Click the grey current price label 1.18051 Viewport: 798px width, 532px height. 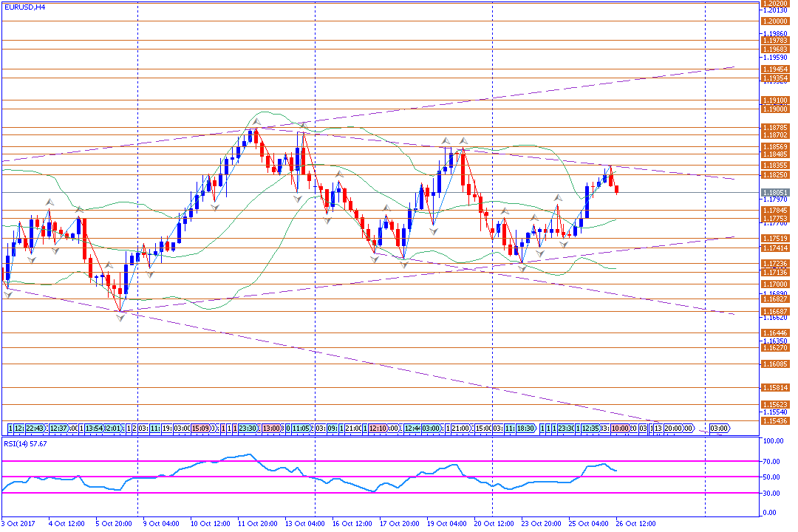pos(774,192)
